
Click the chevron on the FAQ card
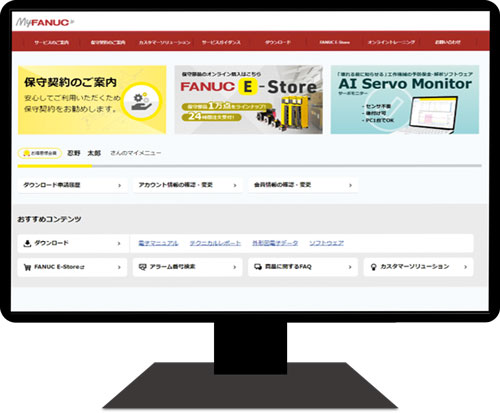350,267
